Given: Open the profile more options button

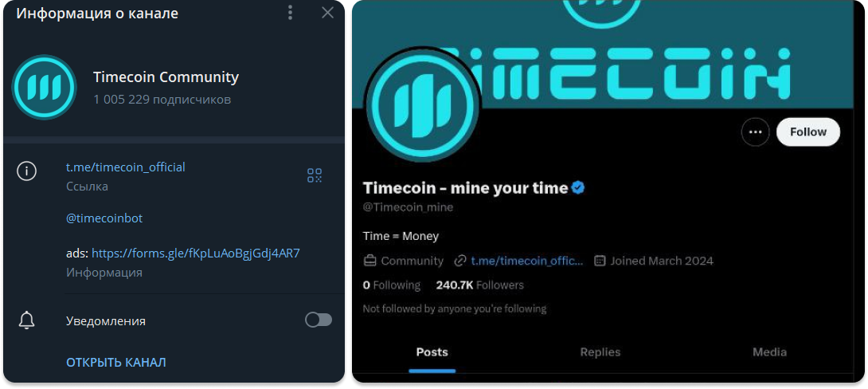Looking at the screenshot, I should pos(755,132).
